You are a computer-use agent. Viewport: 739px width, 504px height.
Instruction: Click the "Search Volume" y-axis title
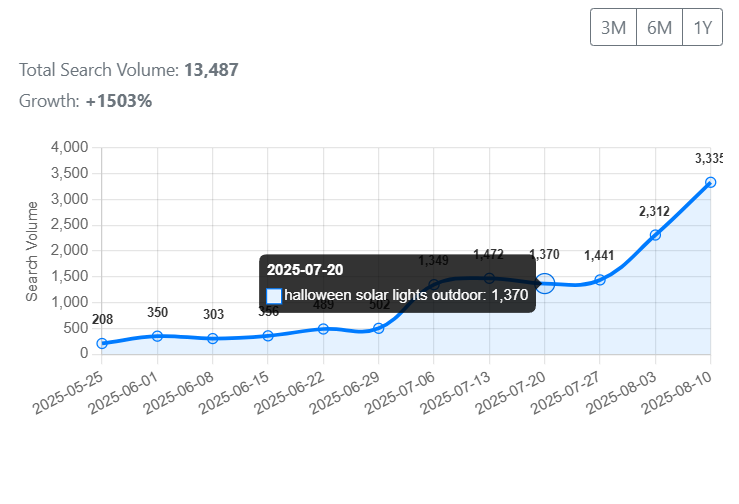[32, 250]
